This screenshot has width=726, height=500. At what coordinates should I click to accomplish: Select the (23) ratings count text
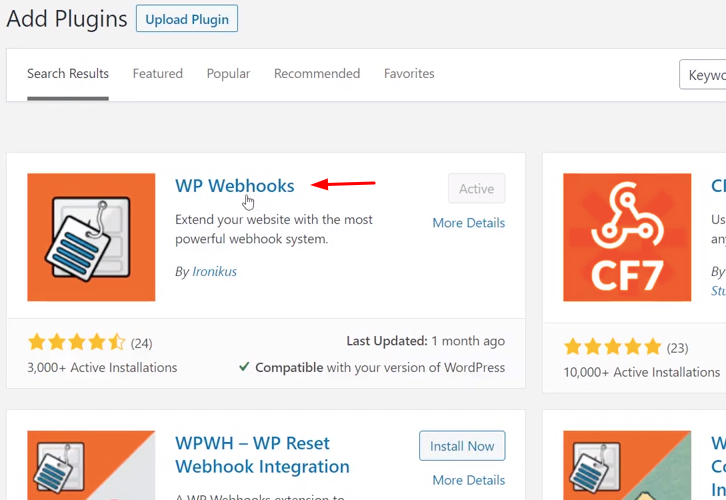point(677,348)
